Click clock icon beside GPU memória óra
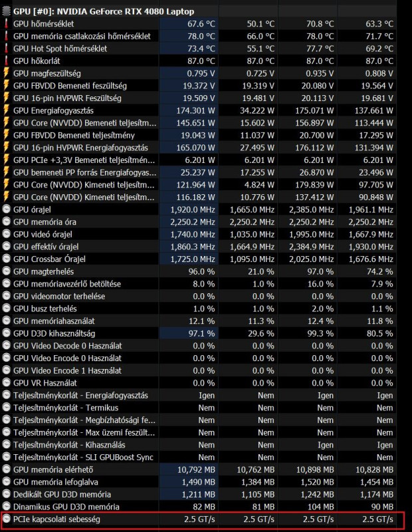Viewport: 412px width, 532px height. [6, 221]
